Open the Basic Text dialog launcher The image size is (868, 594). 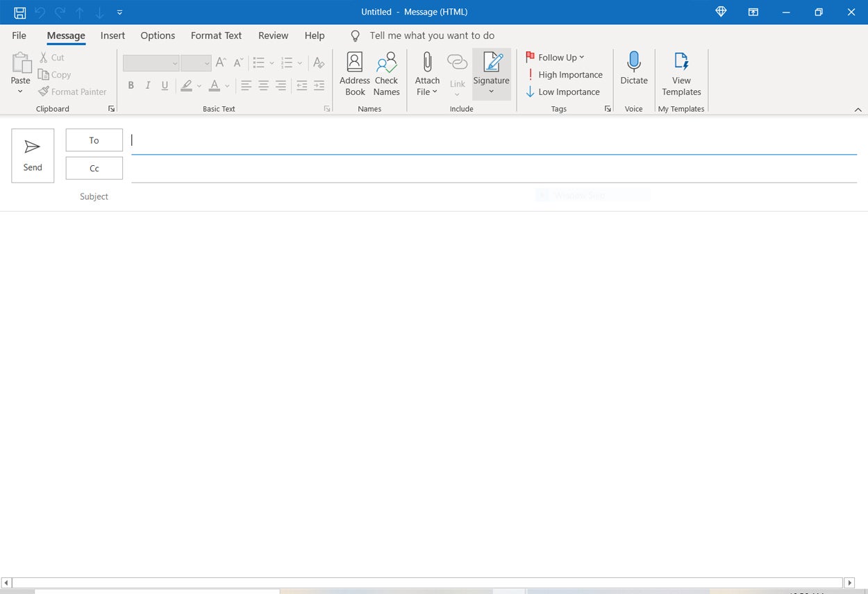(x=327, y=109)
